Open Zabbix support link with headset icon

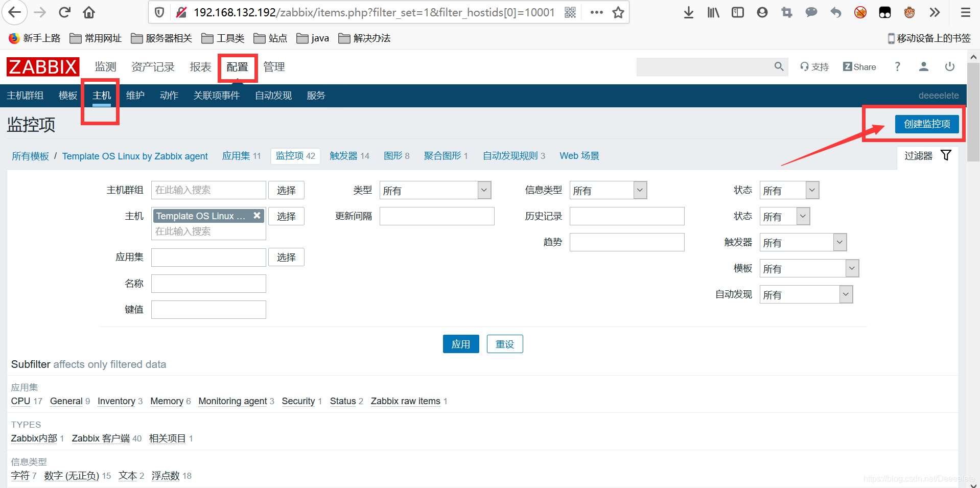coord(814,67)
